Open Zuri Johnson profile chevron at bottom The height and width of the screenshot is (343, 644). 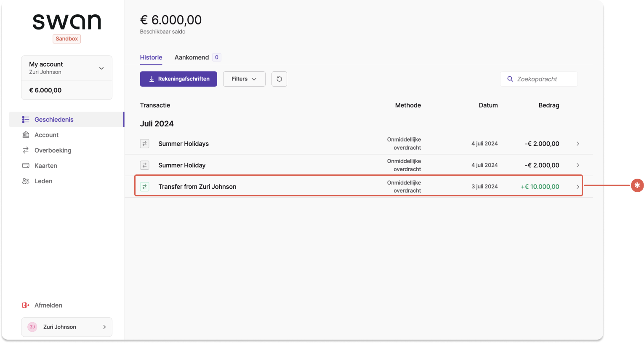pyautogui.click(x=104, y=327)
